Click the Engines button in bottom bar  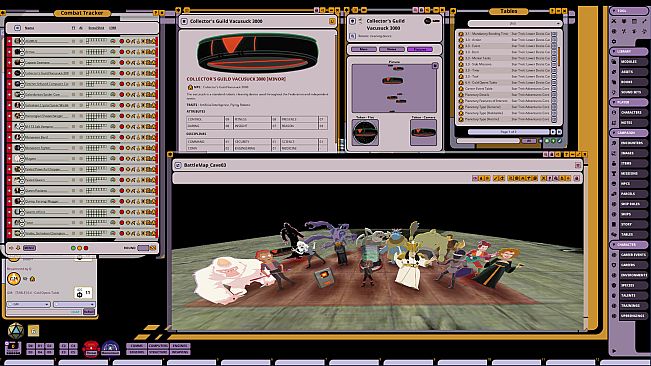coord(180,346)
